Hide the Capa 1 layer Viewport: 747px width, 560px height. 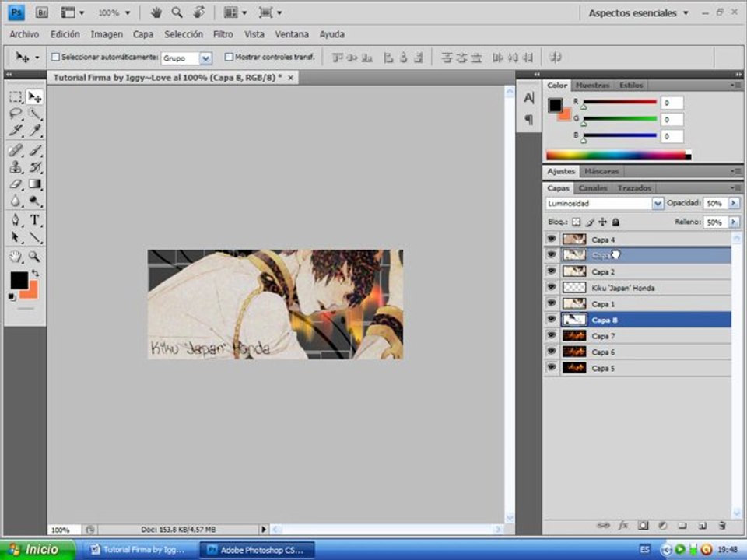coord(552,303)
